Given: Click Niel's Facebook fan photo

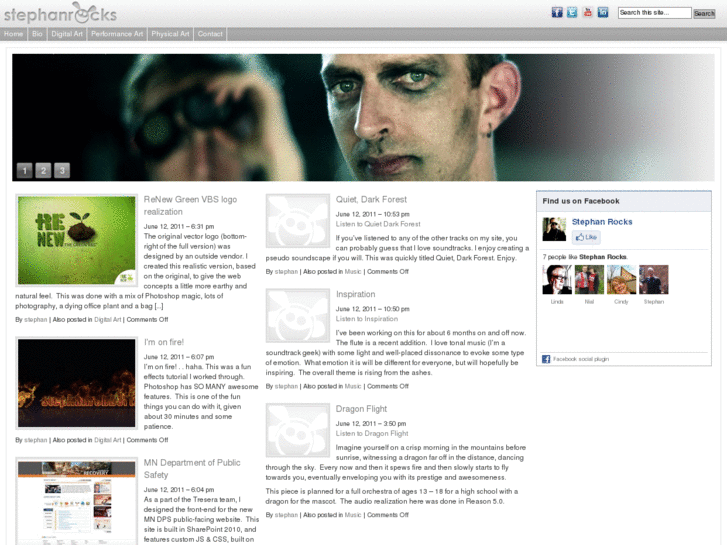Looking at the screenshot, I should [x=589, y=279].
